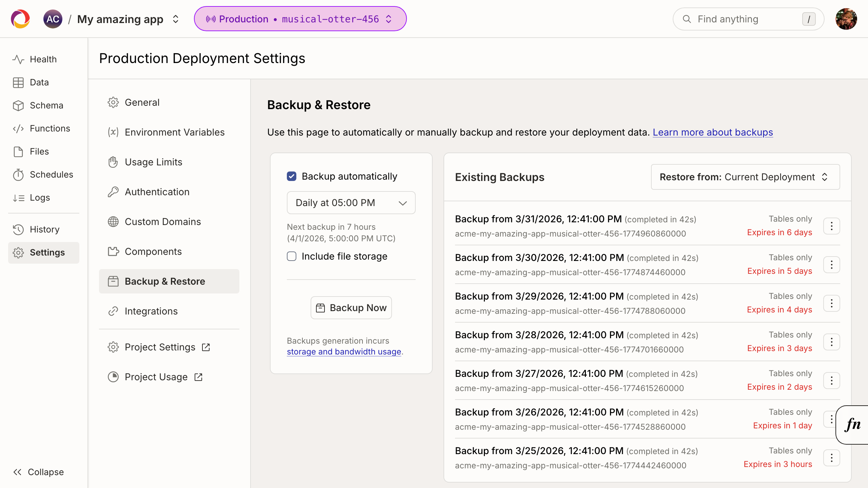Click the external link icon beside Project Usage
The width and height of the screenshot is (868, 488).
[x=198, y=377]
